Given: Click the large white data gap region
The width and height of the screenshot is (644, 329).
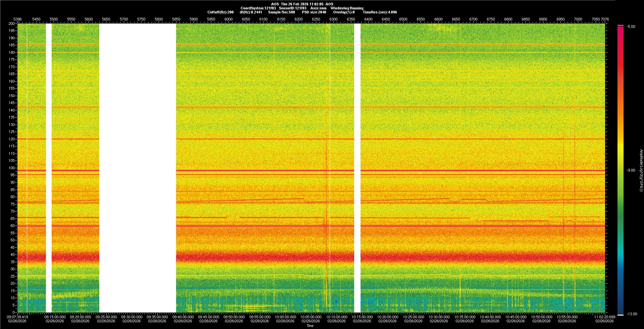Looking at the screenshot, I should pyautogui.click(x=138, y=168).
